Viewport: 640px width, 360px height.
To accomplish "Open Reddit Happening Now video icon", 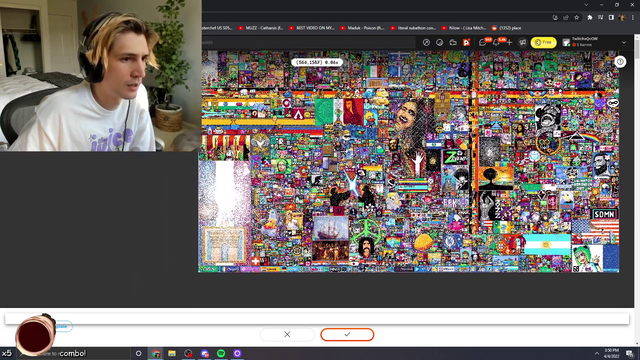I will (453, 42).
